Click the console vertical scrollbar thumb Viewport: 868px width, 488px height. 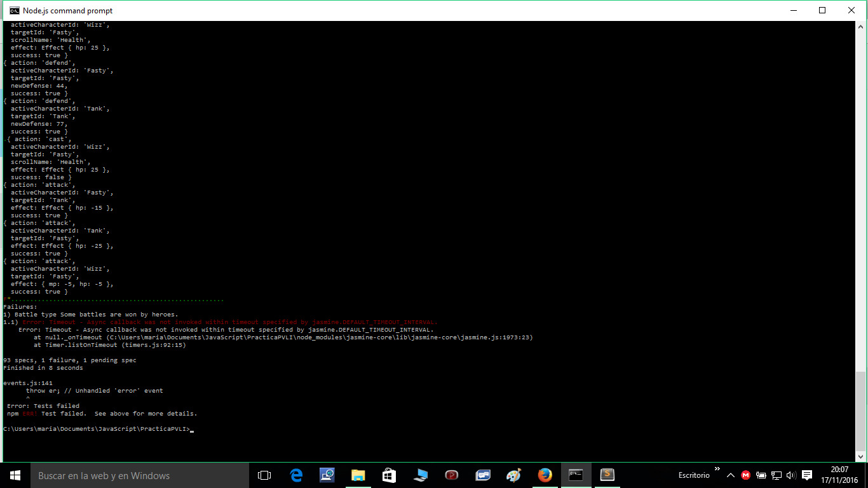point(860,412)
